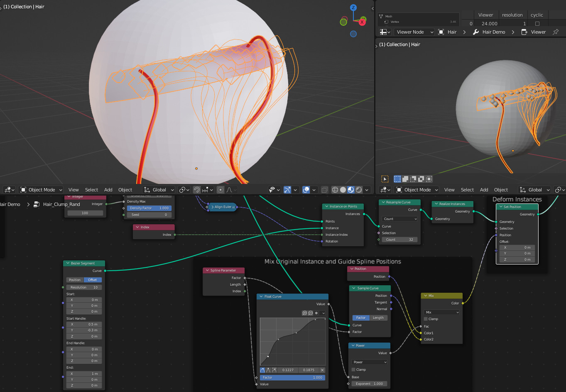Image resolution: width=566 pixels, height=392 pixels.
Task: Select Factor mode on Sample Curve node
Action: [x=361, y=318]
